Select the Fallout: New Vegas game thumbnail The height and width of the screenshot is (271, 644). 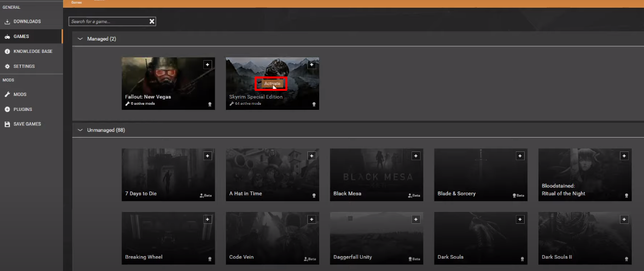(x=168, y=83)
